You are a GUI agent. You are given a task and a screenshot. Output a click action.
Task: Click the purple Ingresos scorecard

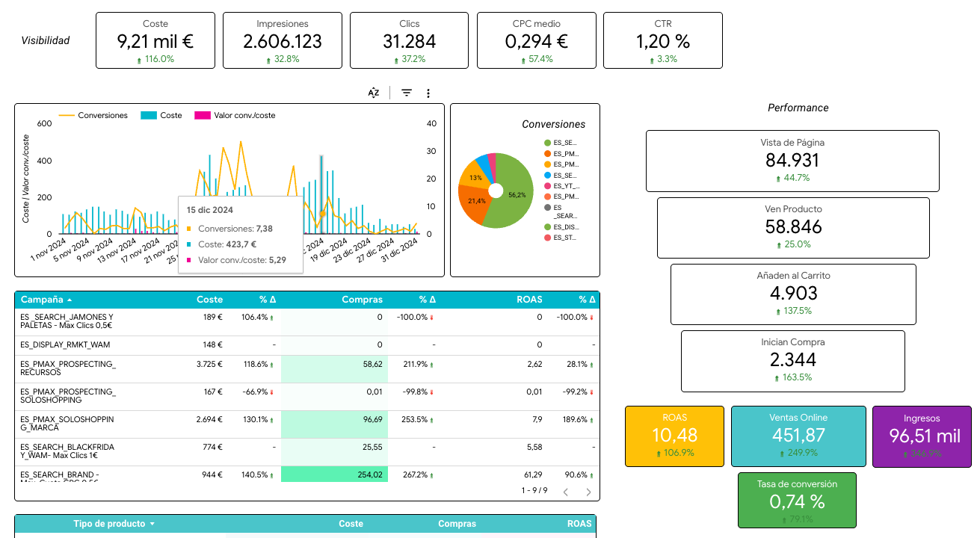pos(922,436)
